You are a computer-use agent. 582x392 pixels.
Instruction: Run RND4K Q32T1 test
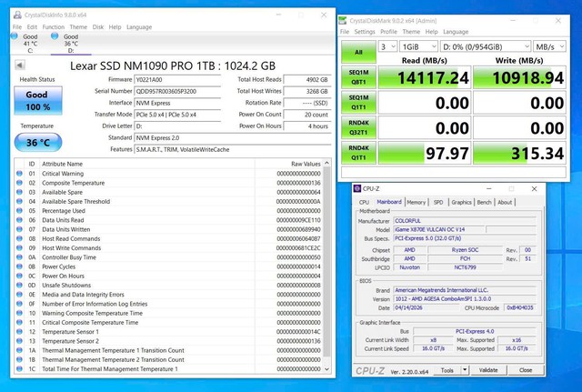pyautogui.click(x=358, y=127)
